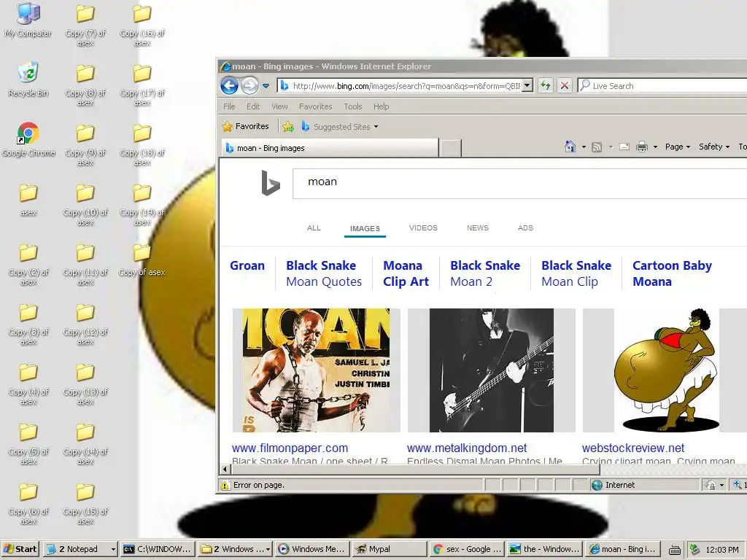Switch to the VIDEOS tab

coord(423,228)
